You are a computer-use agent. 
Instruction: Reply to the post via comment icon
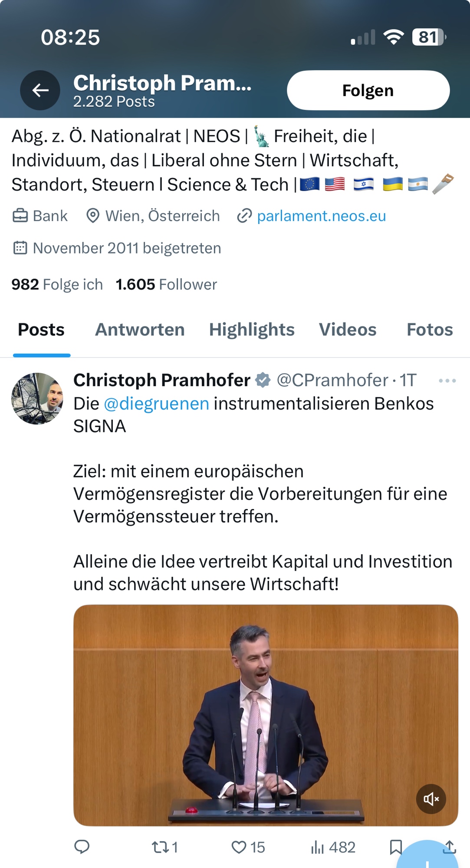tap(82, 847)
